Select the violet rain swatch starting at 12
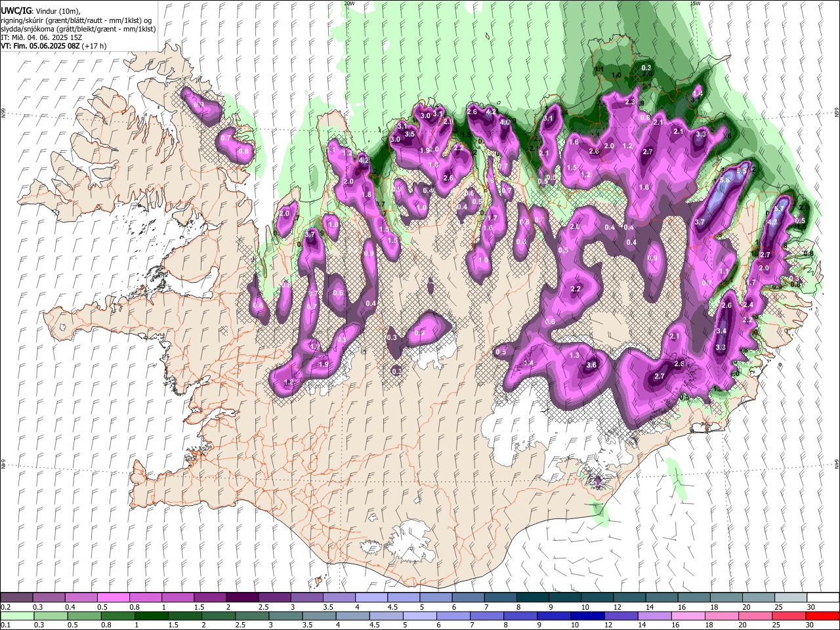840x630 pixels. [619, 616]
